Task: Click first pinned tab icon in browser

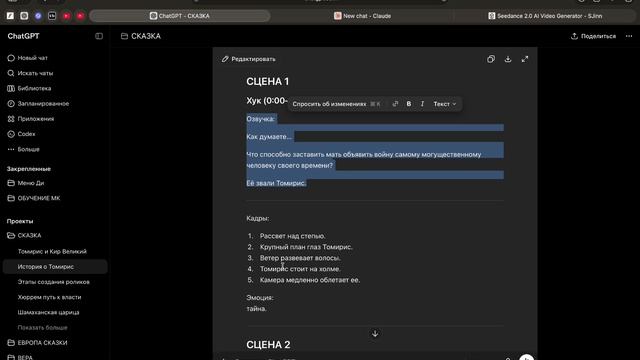Action: point(10,16)
